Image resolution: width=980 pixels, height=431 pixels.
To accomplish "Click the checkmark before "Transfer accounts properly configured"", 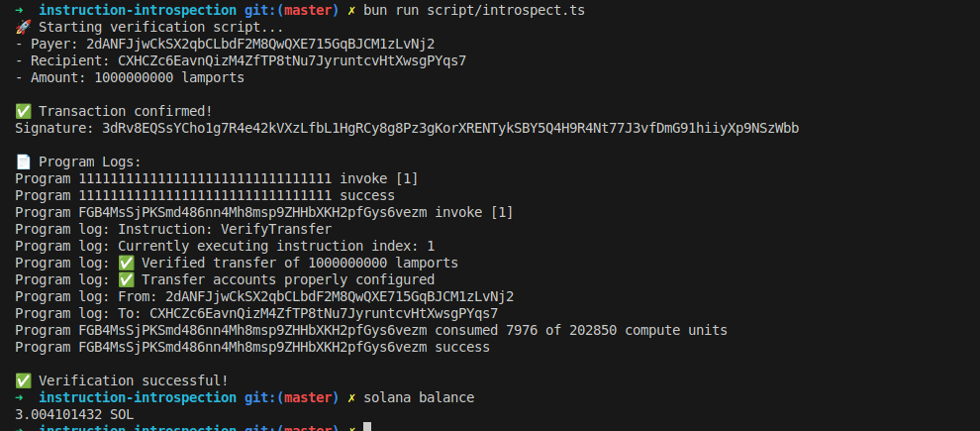I will (x=126, y=279).
